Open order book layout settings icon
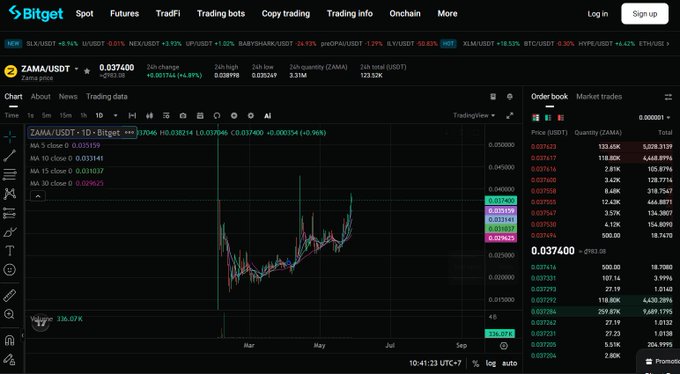Image resolution: width=680 pixels, height=374 pixels. [x=668, y=97]
